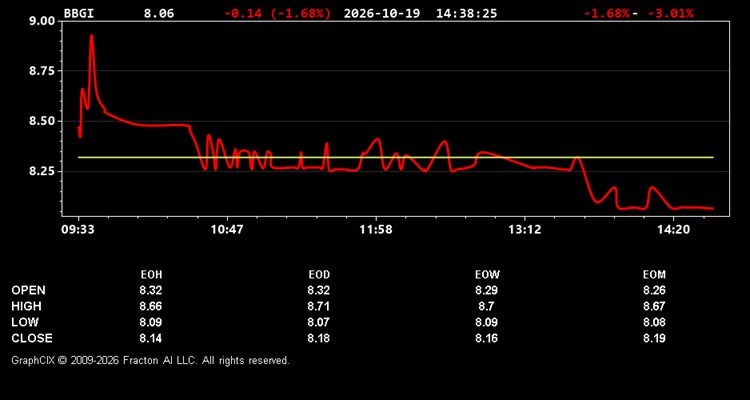Click EOW CLOSE value 8.16
This screenshot has width=750, height=400.
pyautogui.click(x=486, y=338)
